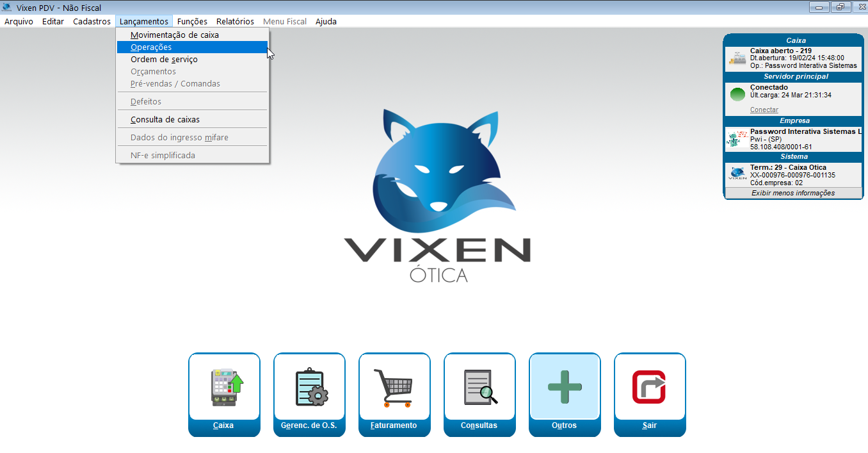Click Últ.carga: 24 Mar 21:31:34 text
This screenshot has width=868, height=453.
click(791, 95)
